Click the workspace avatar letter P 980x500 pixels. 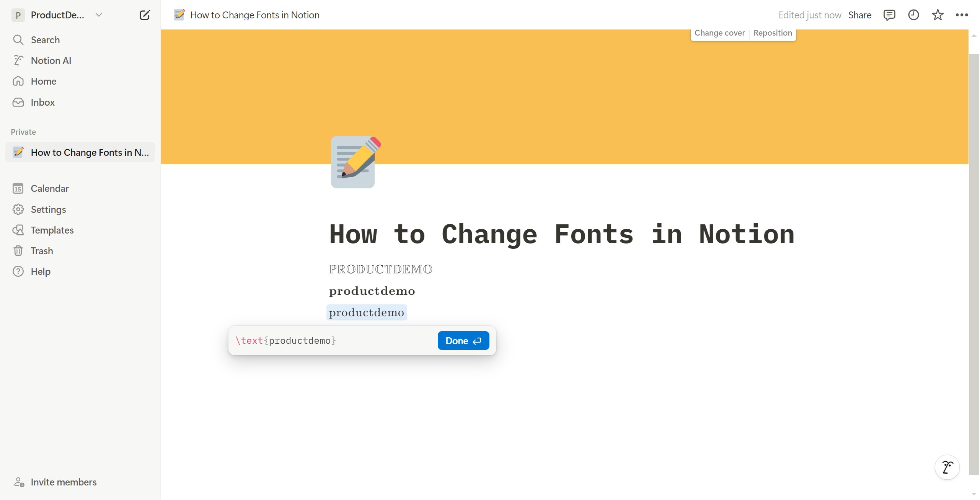click(x=18, y=15)
